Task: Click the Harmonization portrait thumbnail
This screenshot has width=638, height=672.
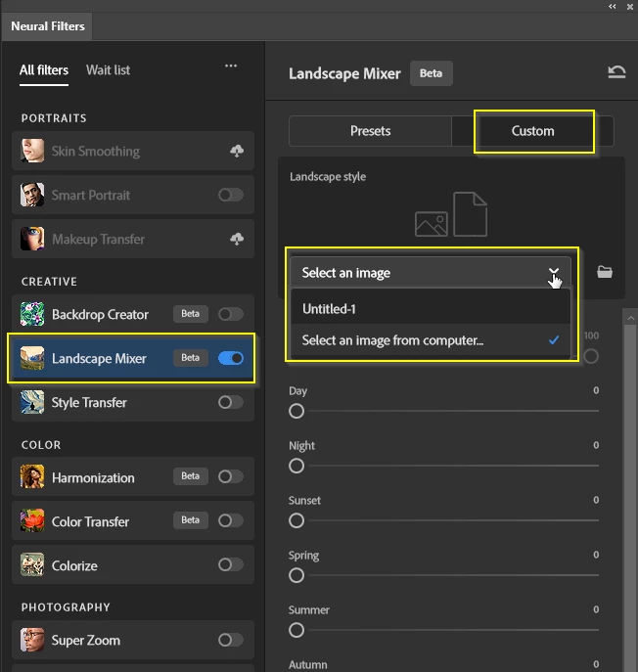Action: pyautogui.click(x=32, y=476)
